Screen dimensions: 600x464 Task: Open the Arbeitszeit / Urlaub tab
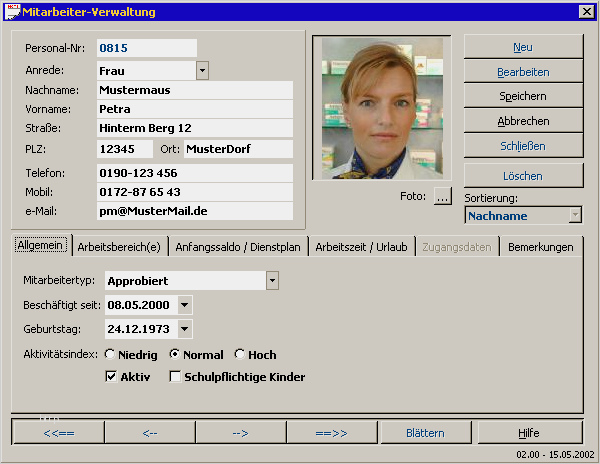click(x=361, y=247)
